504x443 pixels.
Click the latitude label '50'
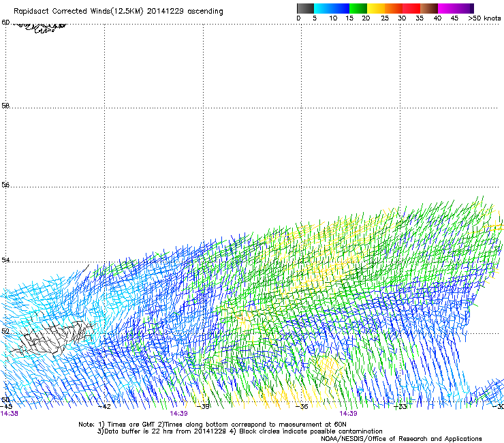5,399
